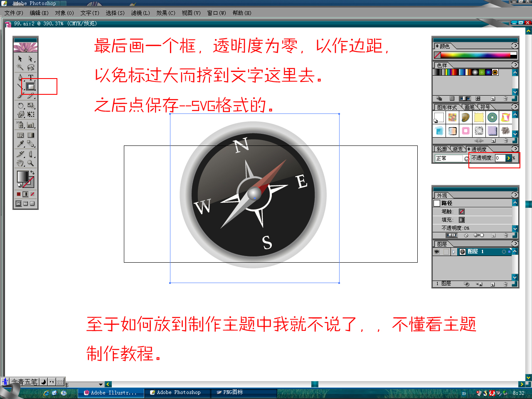Select the Type tool

[31, 77]
